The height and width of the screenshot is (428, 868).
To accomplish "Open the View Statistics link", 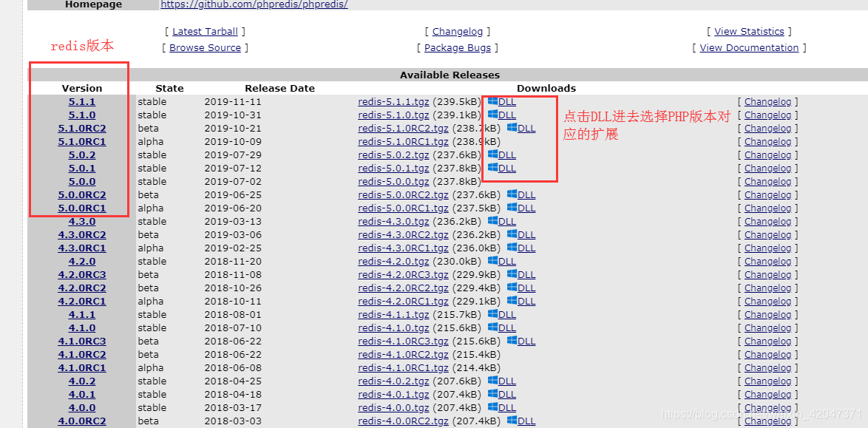I will [x=749, y=32].
